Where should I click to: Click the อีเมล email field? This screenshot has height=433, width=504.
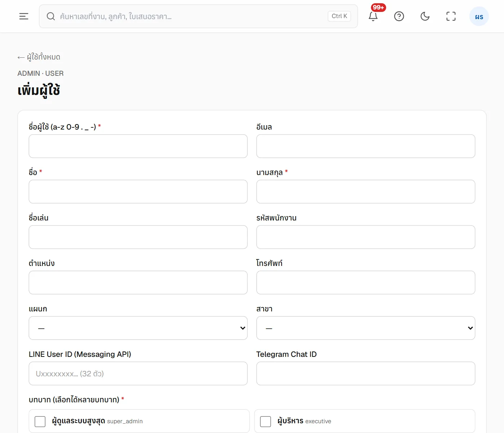(366, 146)
